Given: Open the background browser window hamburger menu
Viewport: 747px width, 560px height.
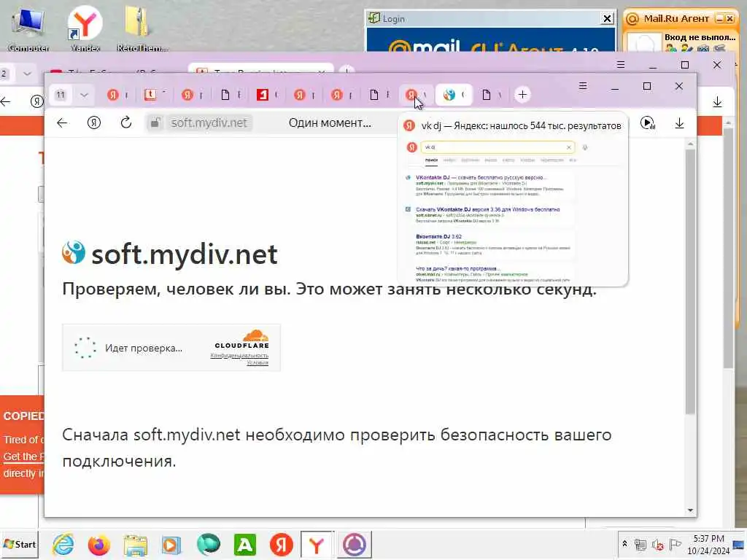Looking at the screenshot, I should [620, 64].
